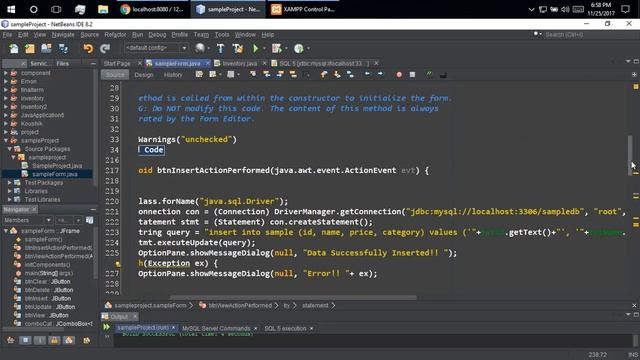Click the editor back arrow icon
Screen dimensions: 640x360
367,74
